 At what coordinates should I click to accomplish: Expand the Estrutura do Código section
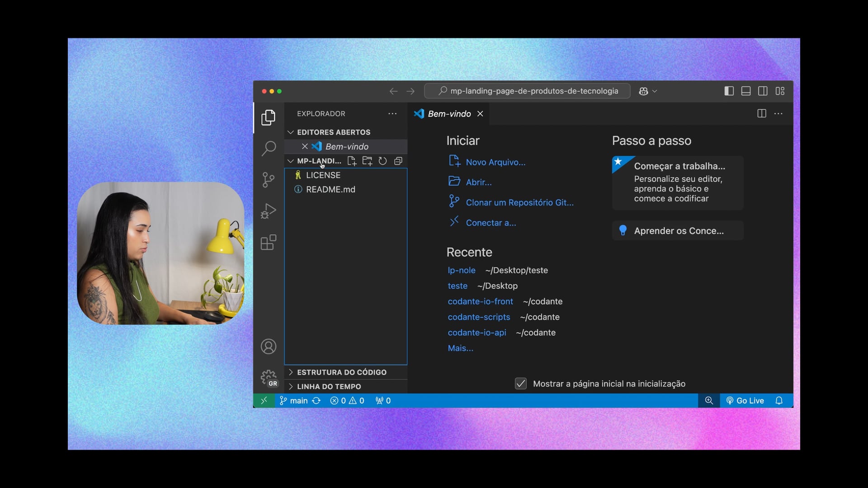click(x=341, y=372)
